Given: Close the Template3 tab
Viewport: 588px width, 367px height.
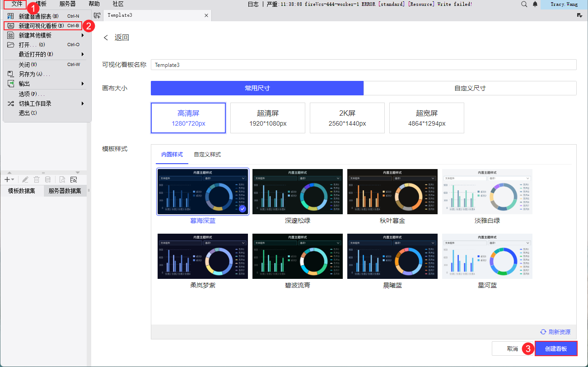Looking at the screenshot, I should [x=206, y=15].
